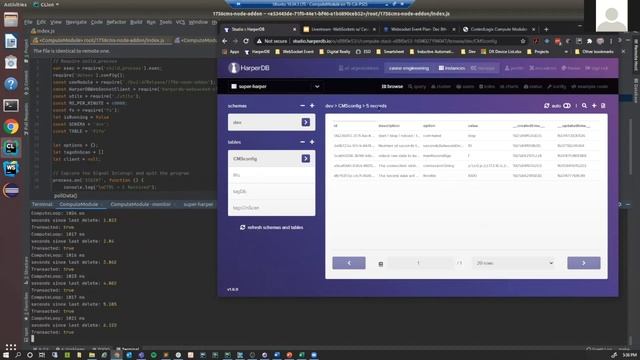Click refresh schemas and tables
Screen dimensions: 640x360
272,227
